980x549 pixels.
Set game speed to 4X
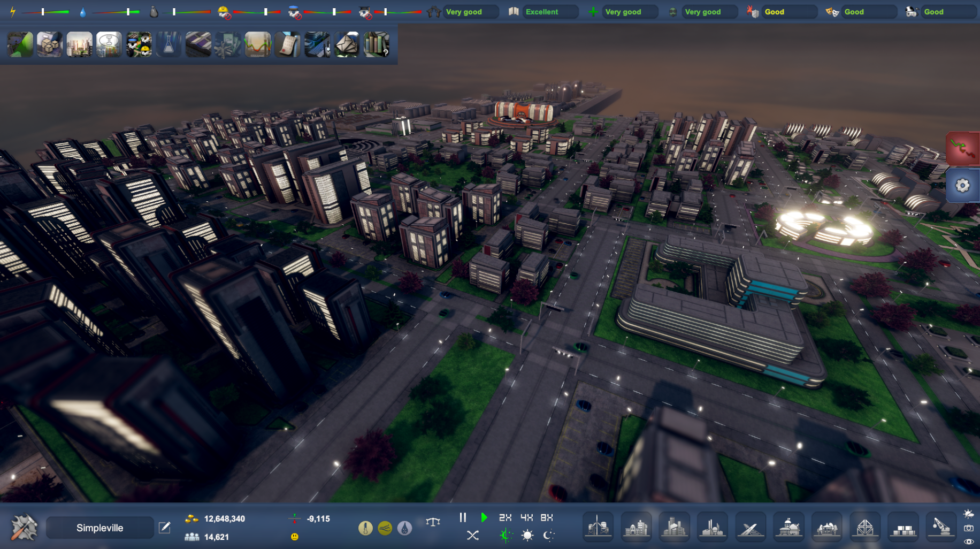click(x=526, y=517)
